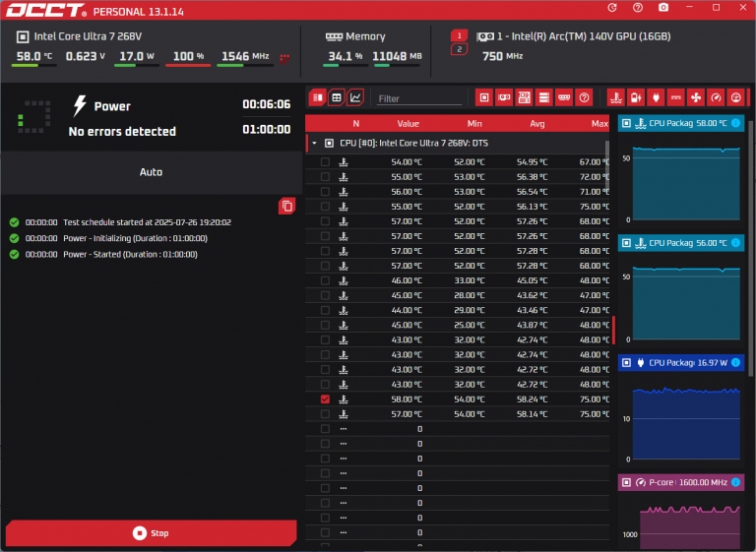Check the row with Avg 56.38 °C
This screenshot has height=552, width=756.
[325, 177]
